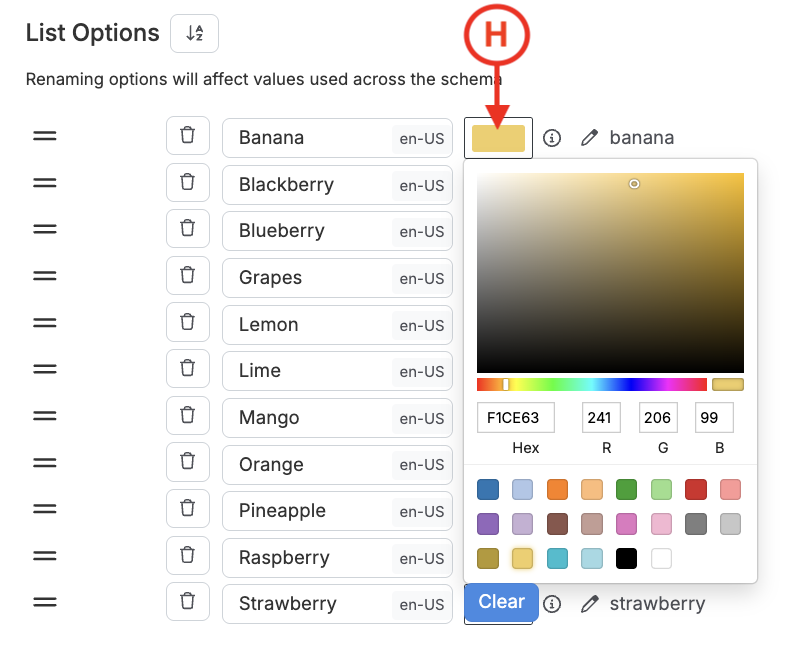Screen dimensions: 800x652
Task: Pick the black preset color
Action: pyautogui.click(x=627, y=559)
